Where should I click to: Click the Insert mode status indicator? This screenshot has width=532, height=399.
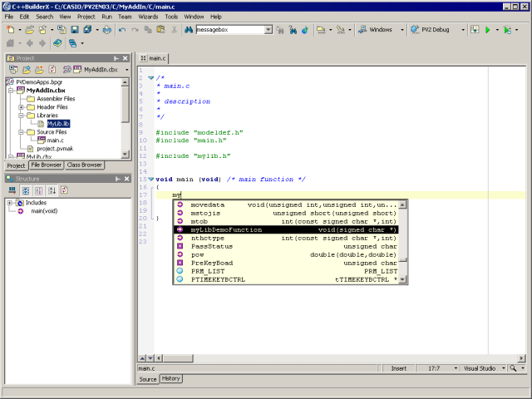click(399, 368)
